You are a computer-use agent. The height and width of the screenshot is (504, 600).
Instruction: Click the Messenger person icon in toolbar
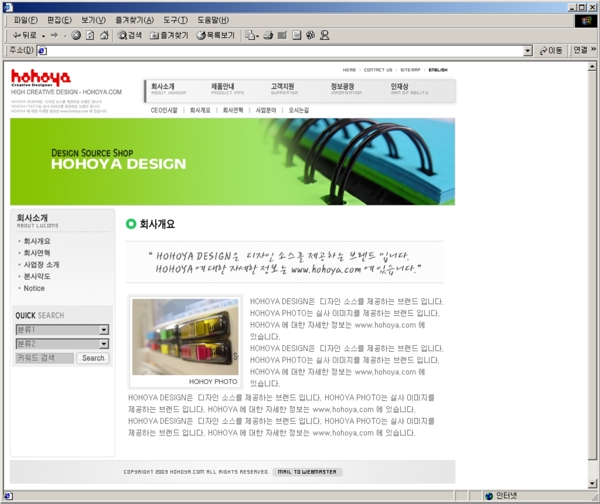click(x=324, y=36)
